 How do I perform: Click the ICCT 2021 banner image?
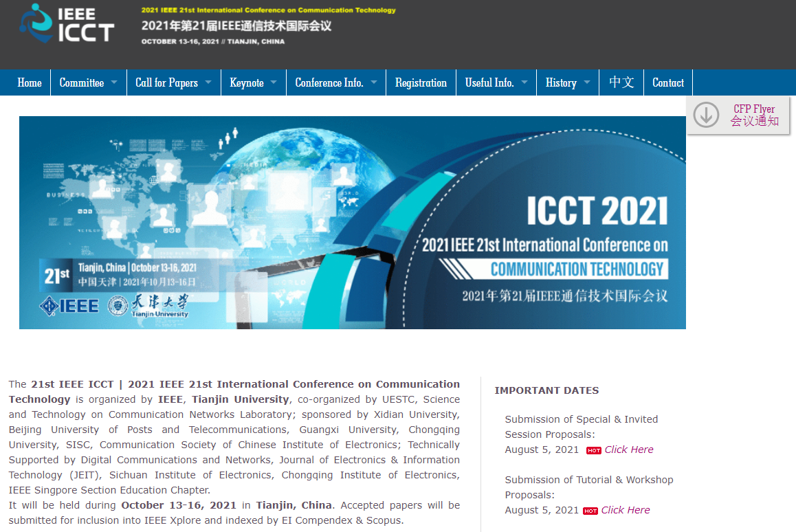tap(353, 222)
